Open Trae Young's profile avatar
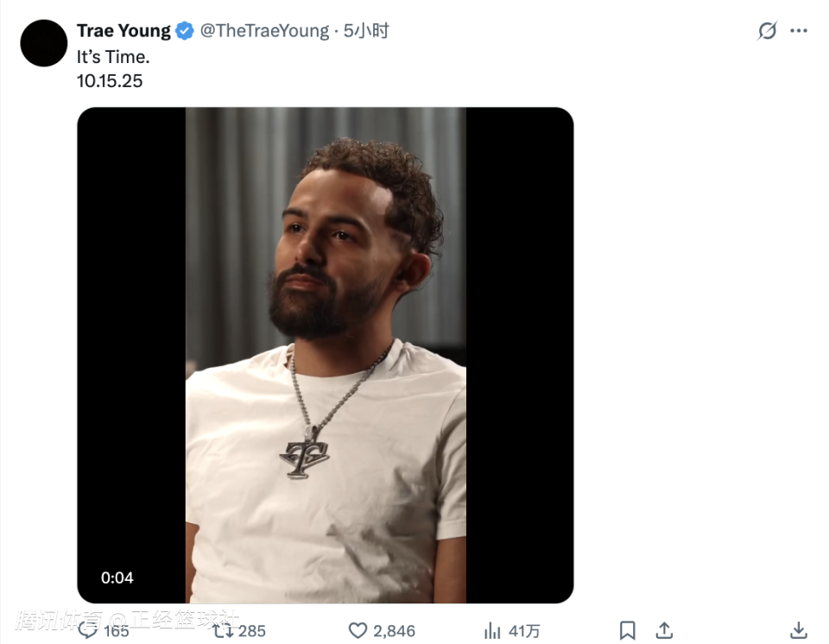The image size is (829, 644). click(43, 43)
